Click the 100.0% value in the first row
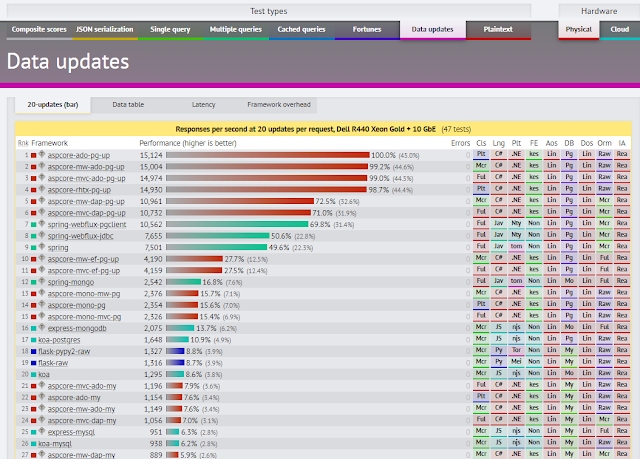Viewport: 640px width, 459px height. pyautogui.click(x=383, y=155)
